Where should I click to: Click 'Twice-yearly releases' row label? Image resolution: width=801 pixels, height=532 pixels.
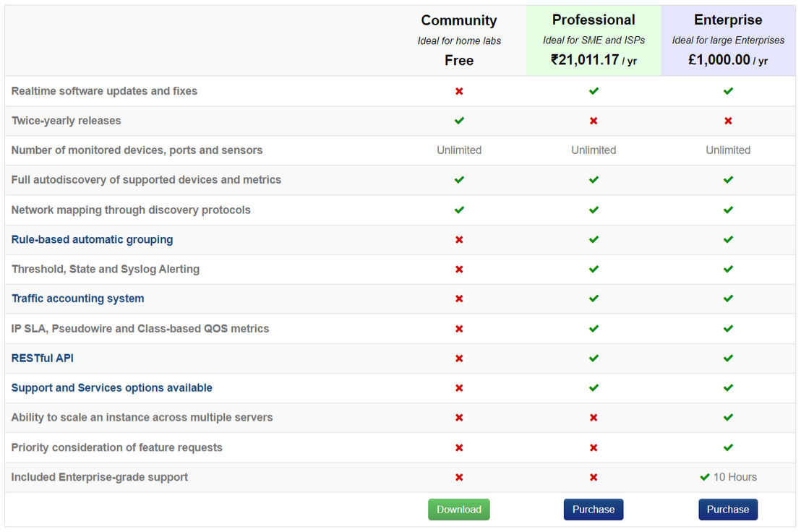(66, 121)
